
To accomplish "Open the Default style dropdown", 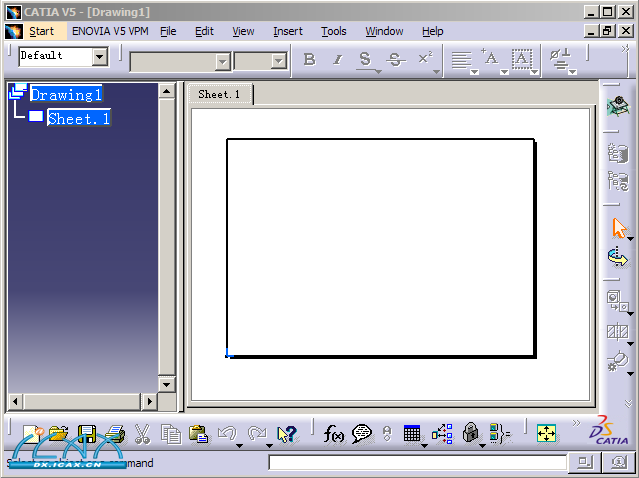I will pos(100,57).
